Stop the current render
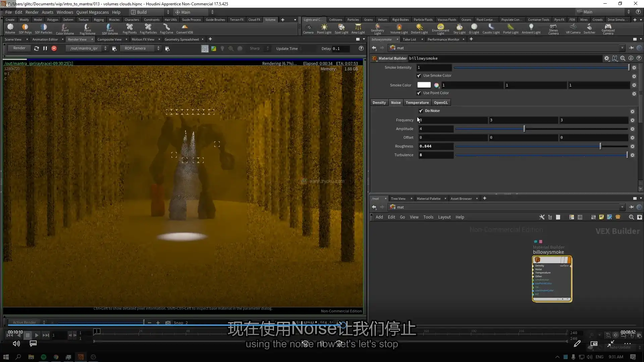644x362 pixels. coord(54,48)
